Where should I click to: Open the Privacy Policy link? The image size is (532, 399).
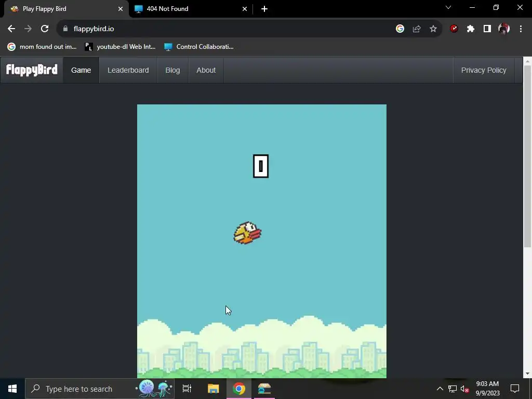(484, 70)
